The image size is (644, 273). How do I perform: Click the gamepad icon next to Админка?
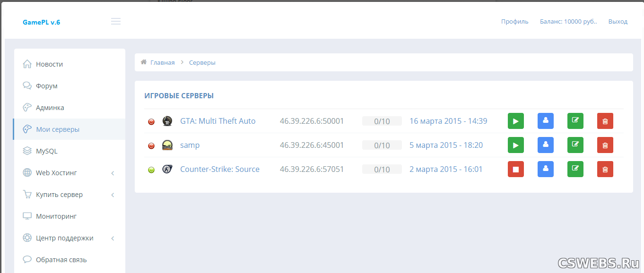[27, 107]
